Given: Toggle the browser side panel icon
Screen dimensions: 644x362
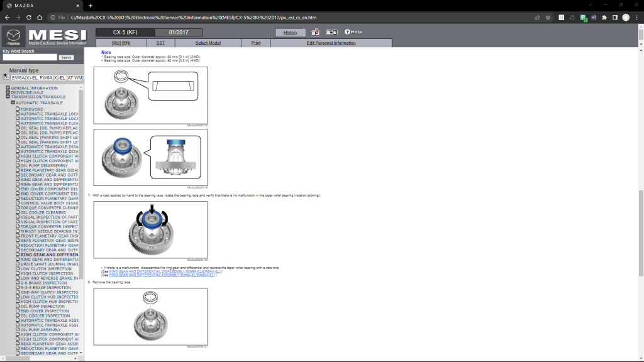Looking at the screenshot, I should click(614, 18).
